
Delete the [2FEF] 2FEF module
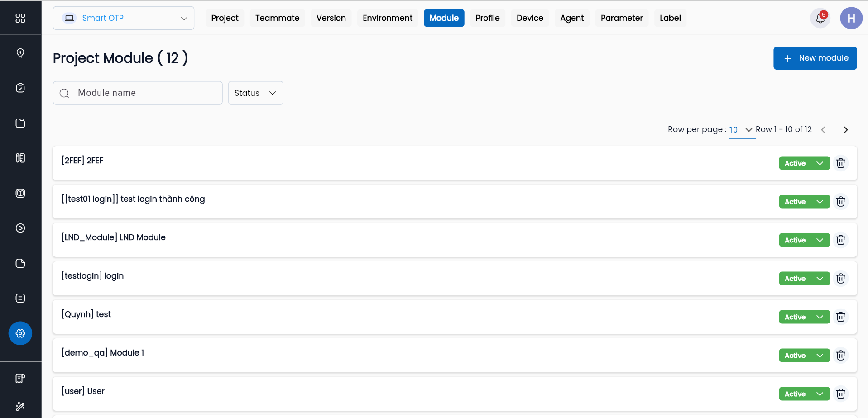pos(840,163)
